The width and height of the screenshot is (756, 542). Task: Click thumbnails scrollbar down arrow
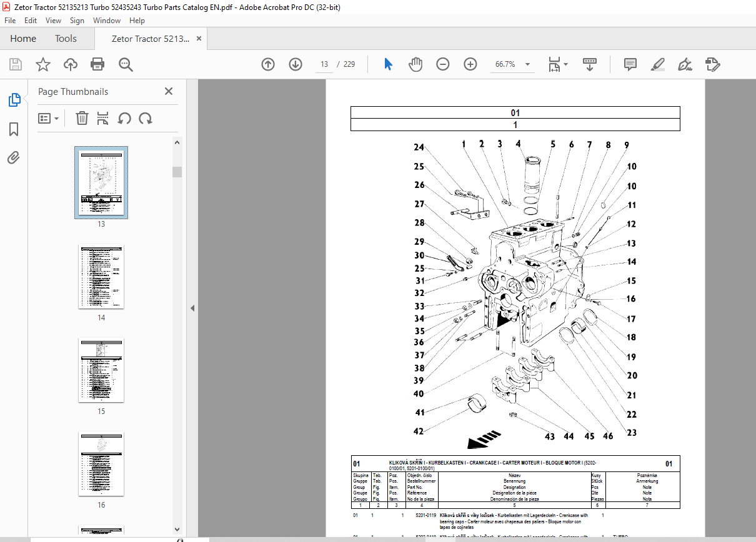(177, 529)
